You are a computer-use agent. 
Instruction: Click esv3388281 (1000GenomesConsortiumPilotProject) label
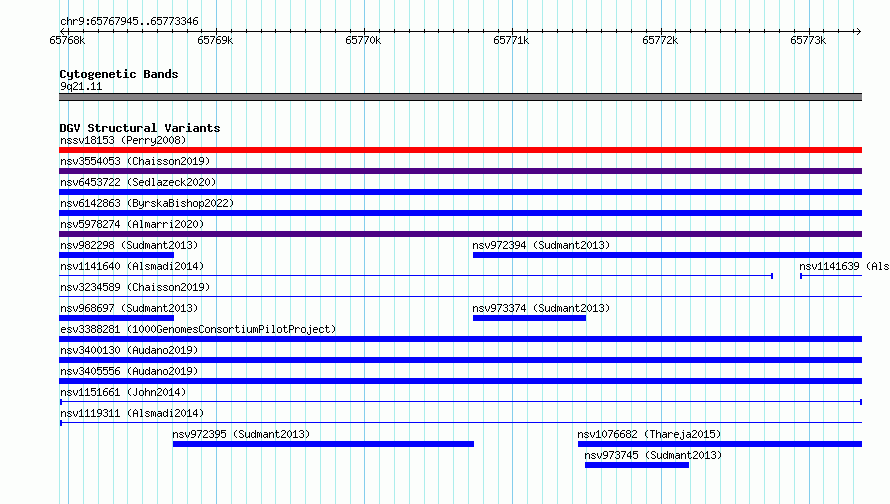point(198,329)
